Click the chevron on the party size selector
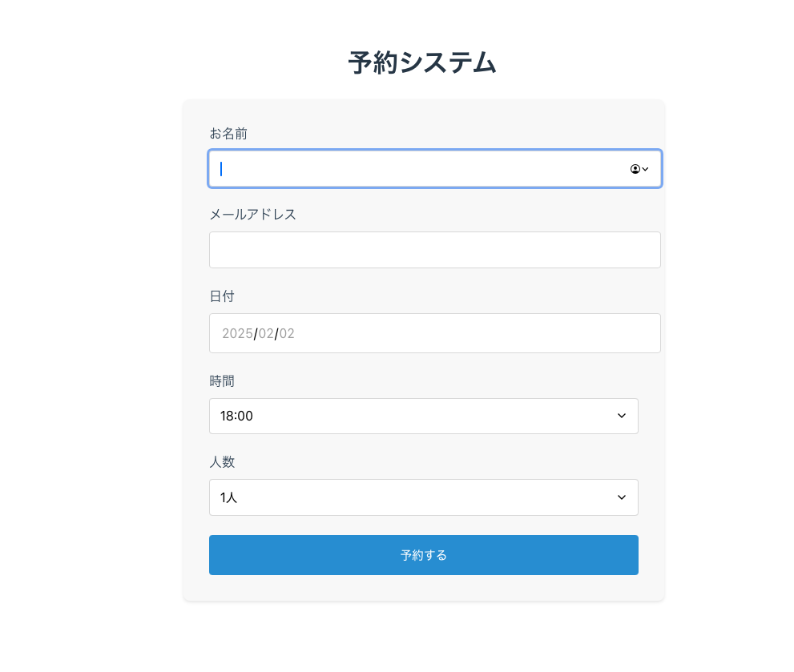Viewport: 794px width, 672px height. coord(622,497)
